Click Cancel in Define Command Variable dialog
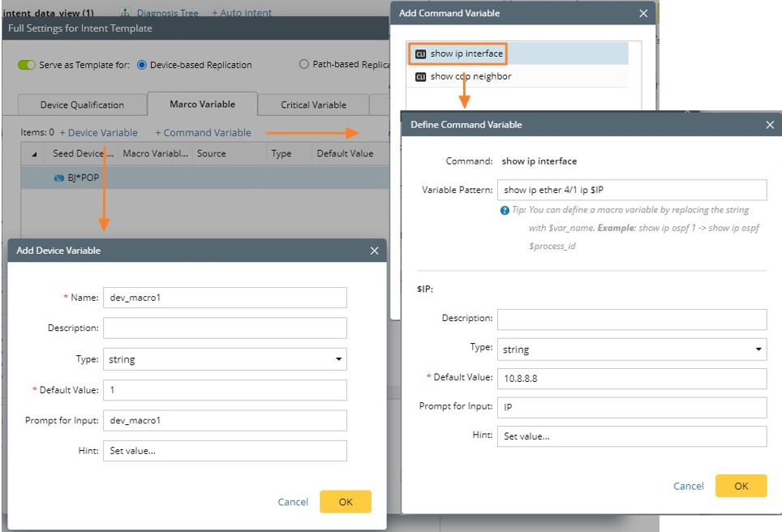The width and height of the screenshot is (782, 532). coord(688,486)
